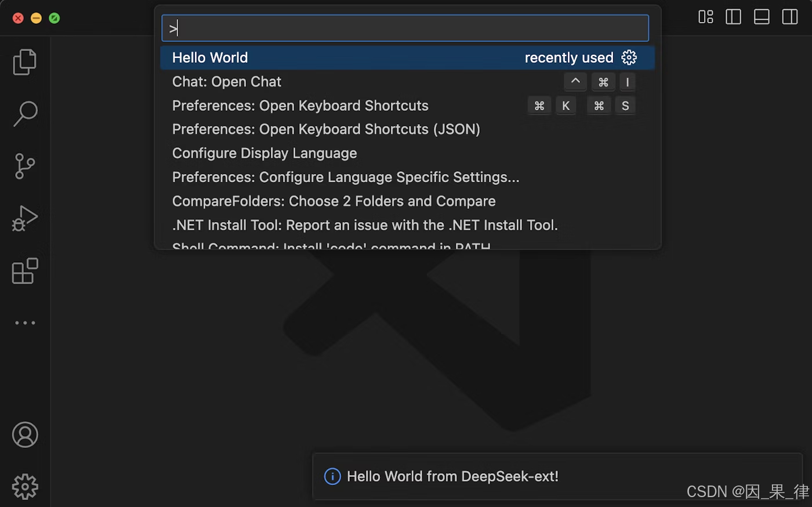Minimize window with yellow button
The height and width of the screenshot is (507, 812).
[x=36, y=18]
